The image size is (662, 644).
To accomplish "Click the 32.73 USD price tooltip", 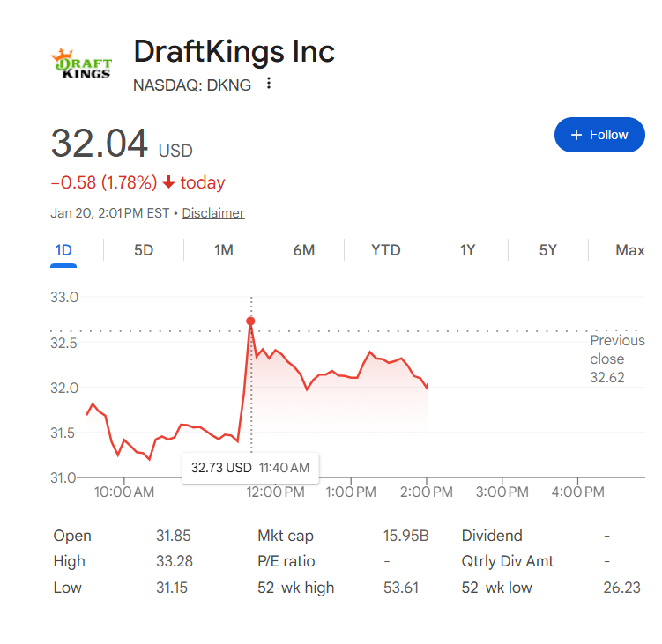I will click(x=251, y=467).
